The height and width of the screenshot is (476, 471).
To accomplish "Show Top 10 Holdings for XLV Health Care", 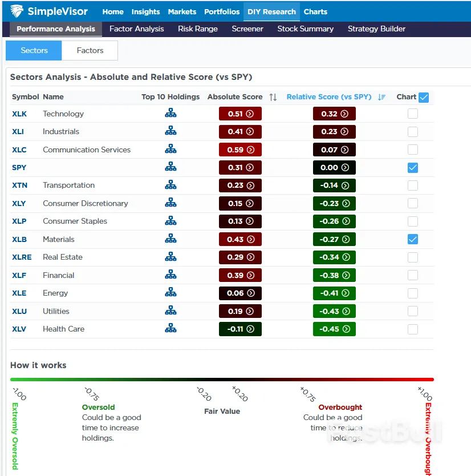I will pos(170,329).
